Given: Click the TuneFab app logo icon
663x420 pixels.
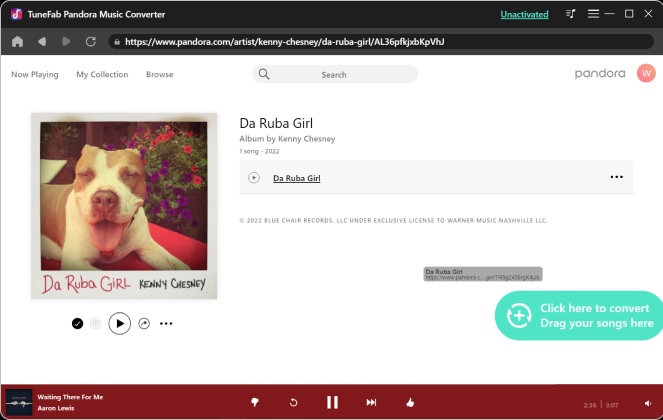Looking at the screenshot, I should pos(16,14).
